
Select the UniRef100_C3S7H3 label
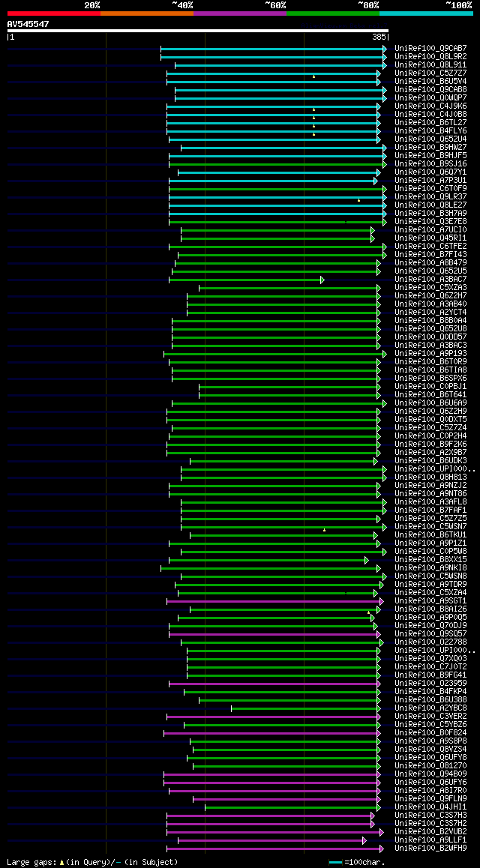pyautogui.click(x=430, y=816)
